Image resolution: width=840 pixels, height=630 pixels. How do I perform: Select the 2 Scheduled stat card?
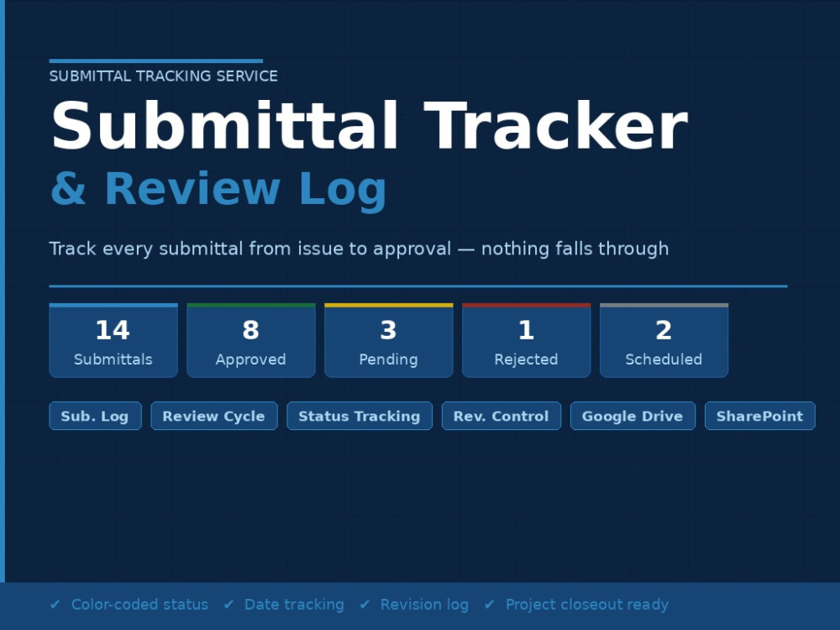[664, 340]
